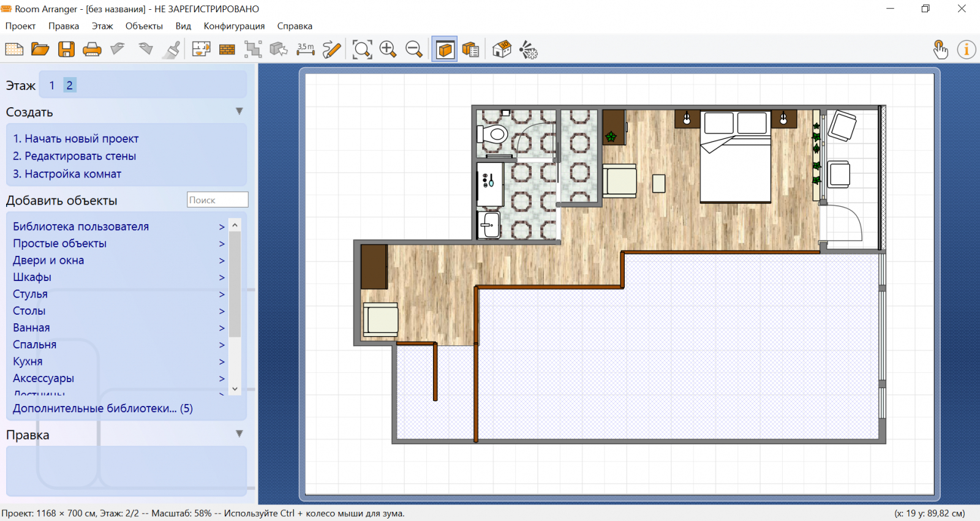Click the zoom-to-fit magnifier icon
Image resolution: width=980 pixels, height=521 pixels.
[362, 50]
